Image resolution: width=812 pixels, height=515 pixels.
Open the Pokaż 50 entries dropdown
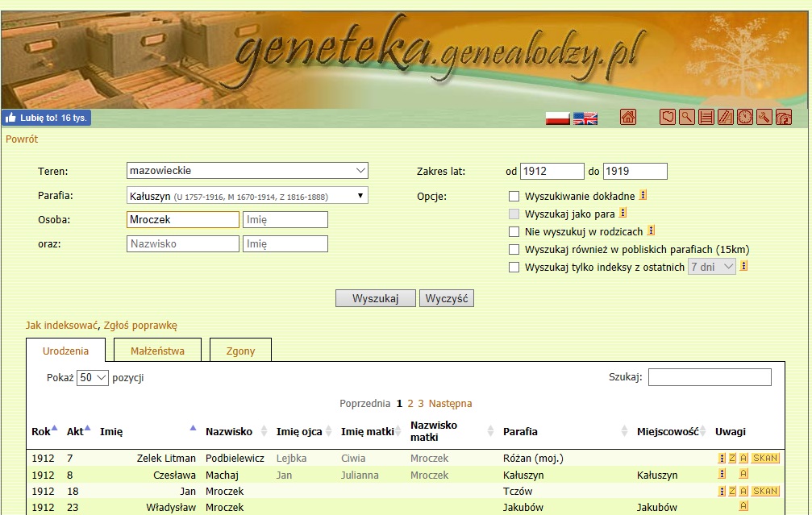(x=92, y=377)
